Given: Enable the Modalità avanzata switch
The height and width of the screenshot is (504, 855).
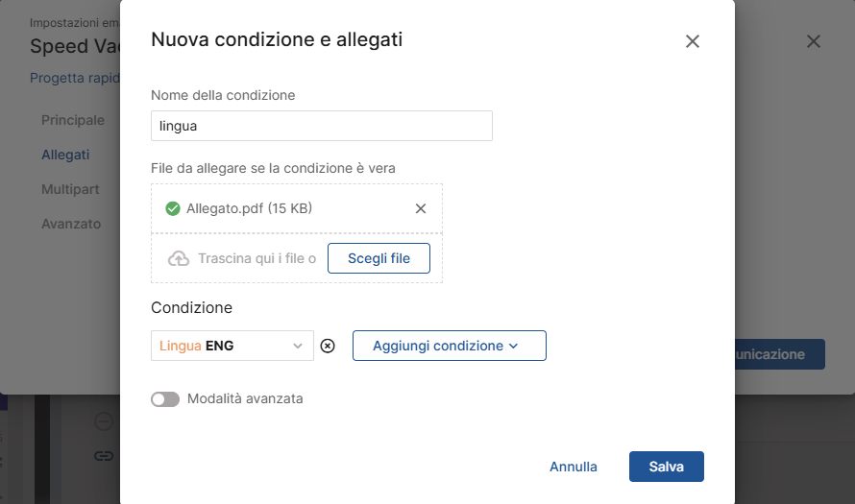Looking at the screenshot, I should tap(165, 398).
